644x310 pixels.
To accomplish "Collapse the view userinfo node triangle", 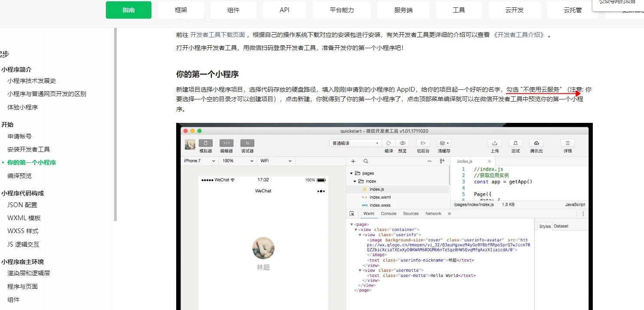I will pos(360,234).
